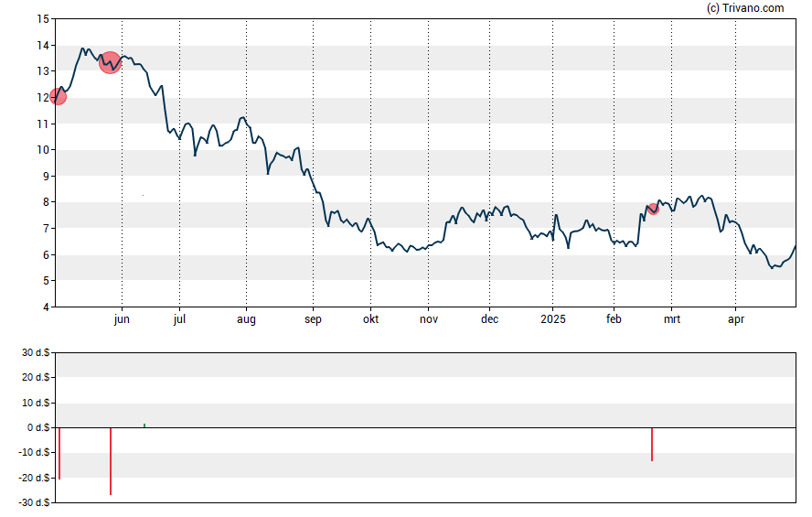Click the "5" price axis label
Screen dimensions: 812x517
click(46, 281)
